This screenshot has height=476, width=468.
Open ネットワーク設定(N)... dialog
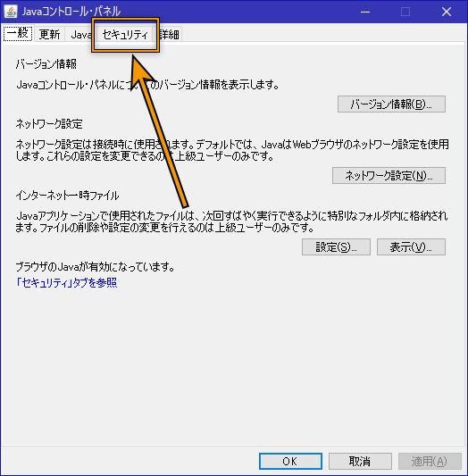coord(389,175)
